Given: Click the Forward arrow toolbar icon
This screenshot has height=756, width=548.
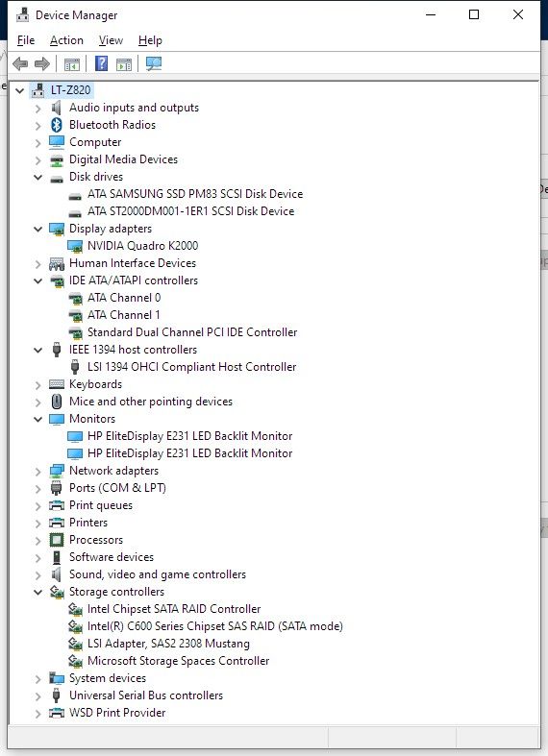Looking at the screenshot, I should click(42, 63).
